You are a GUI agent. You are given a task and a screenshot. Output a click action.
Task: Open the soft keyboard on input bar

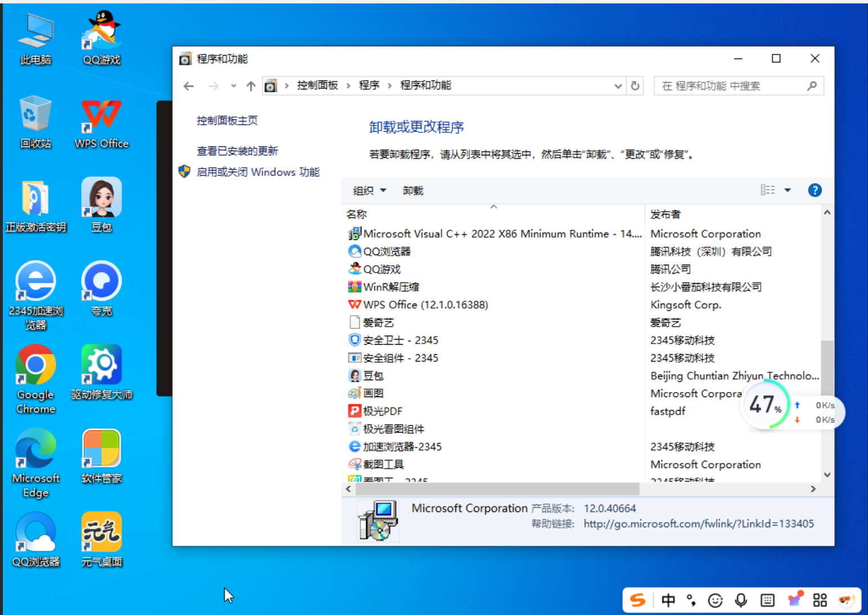pos(767,600)
